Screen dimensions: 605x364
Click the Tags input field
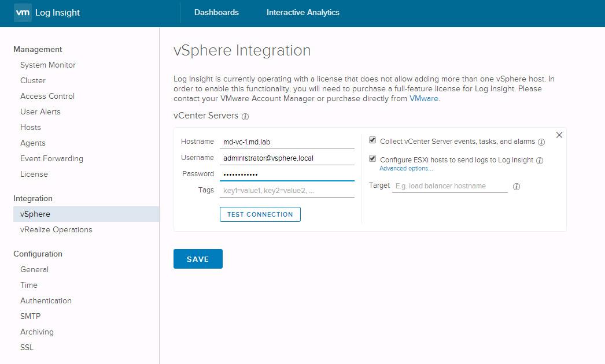287,190
